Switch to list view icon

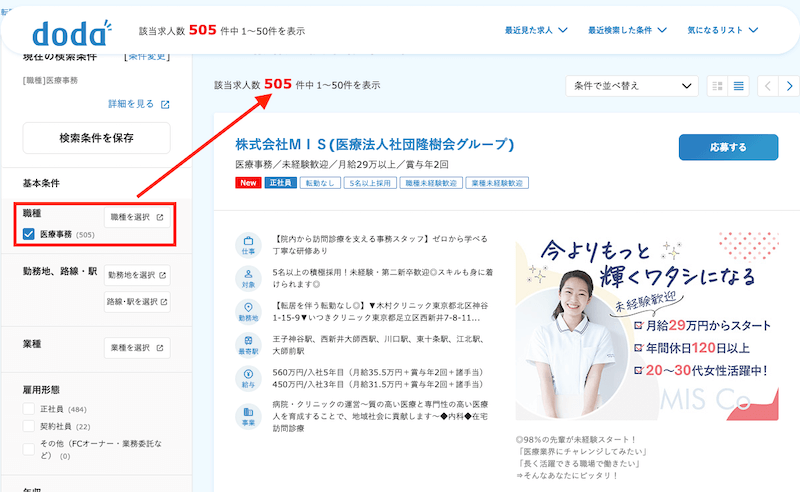(738, 86)
